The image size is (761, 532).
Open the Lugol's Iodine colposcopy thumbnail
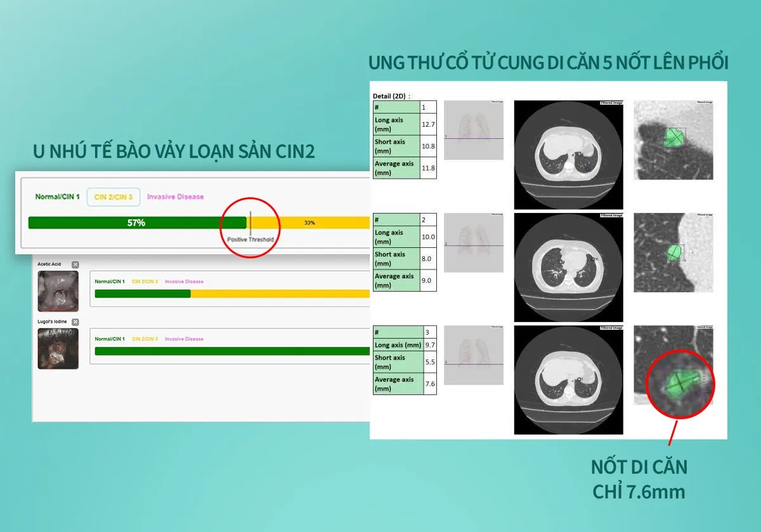tap(58, 349)
